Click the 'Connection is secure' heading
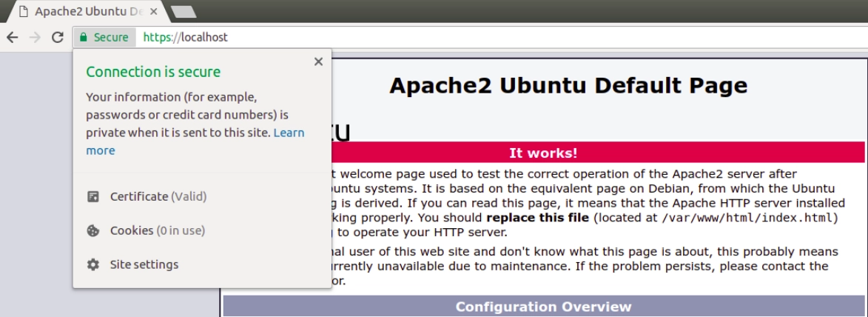Image resolution: width=868 pixels, height=317 pixels. coord(153,72)
